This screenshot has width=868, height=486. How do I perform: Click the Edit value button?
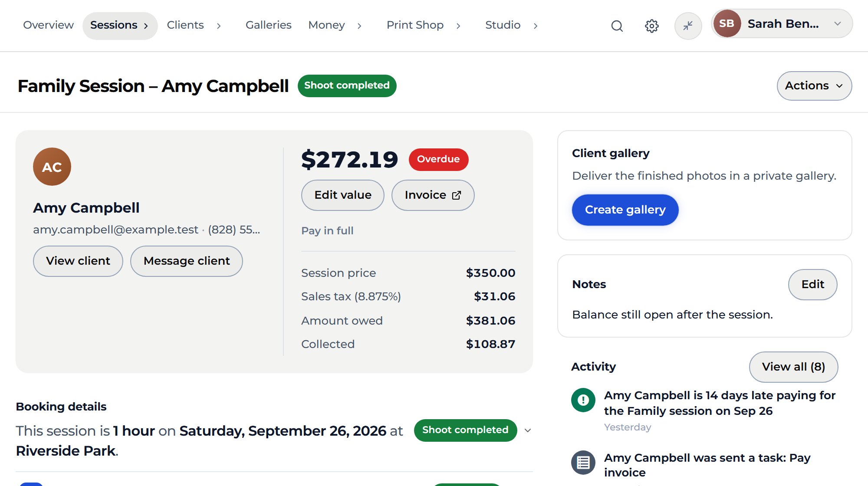click(343, 195)
